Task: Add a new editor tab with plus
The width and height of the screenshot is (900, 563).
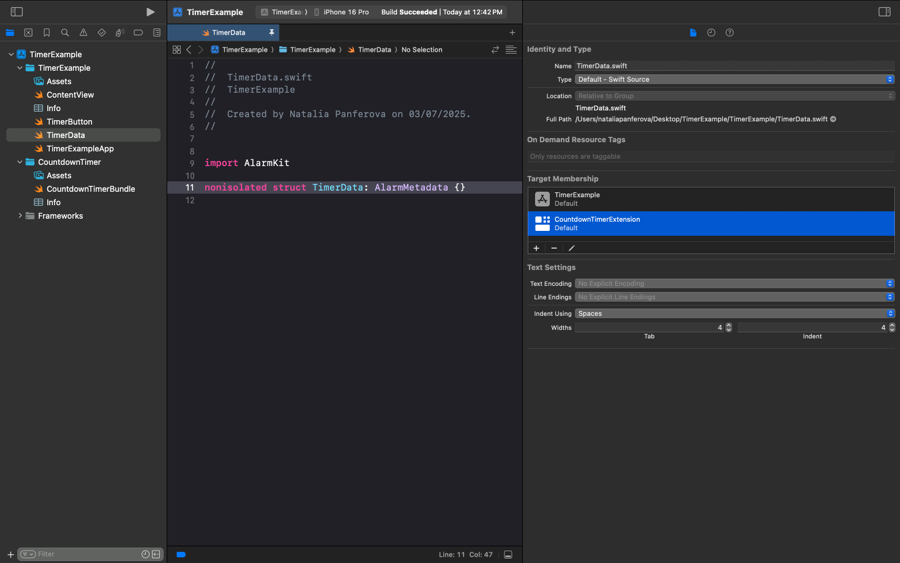Action: pyautogui.click(x=512, y=33)
